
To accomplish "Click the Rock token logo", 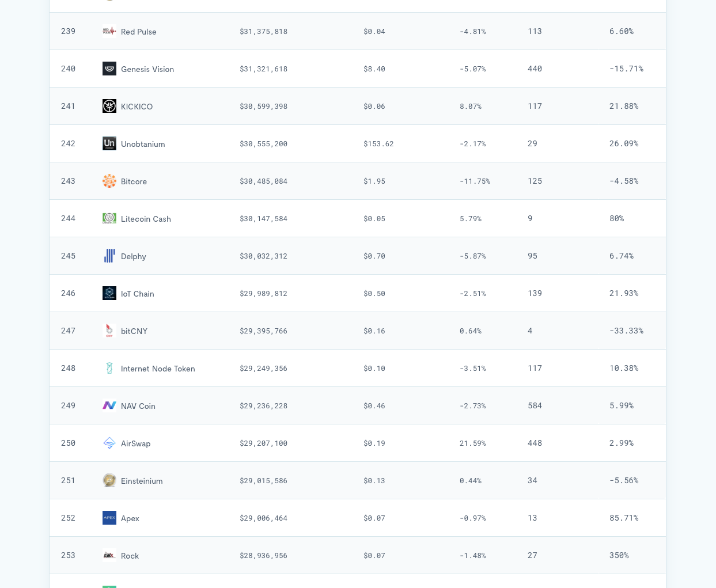I will coord(109,555).
